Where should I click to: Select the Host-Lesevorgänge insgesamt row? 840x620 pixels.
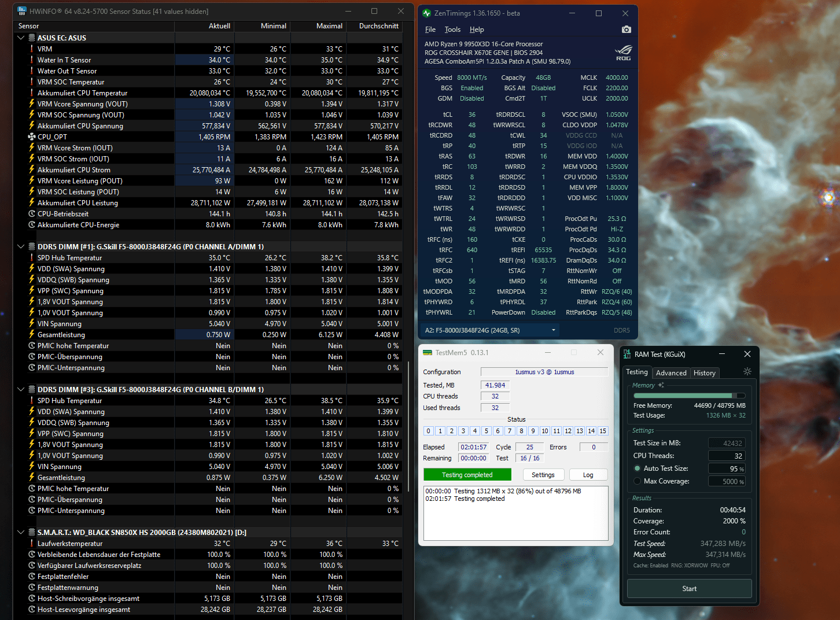(x=209, y=610)
